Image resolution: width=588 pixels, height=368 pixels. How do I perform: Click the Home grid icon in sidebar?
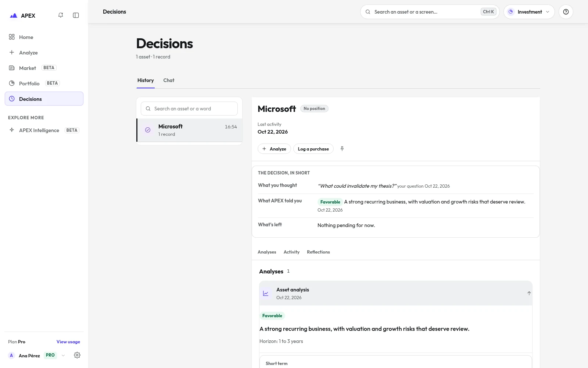click(x=12, y=37)
